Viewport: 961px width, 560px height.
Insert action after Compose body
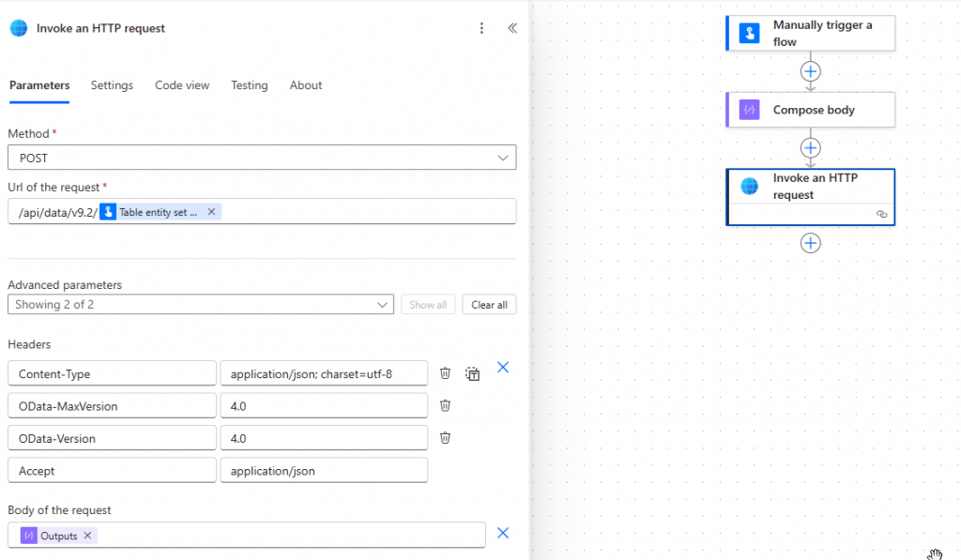811,148
